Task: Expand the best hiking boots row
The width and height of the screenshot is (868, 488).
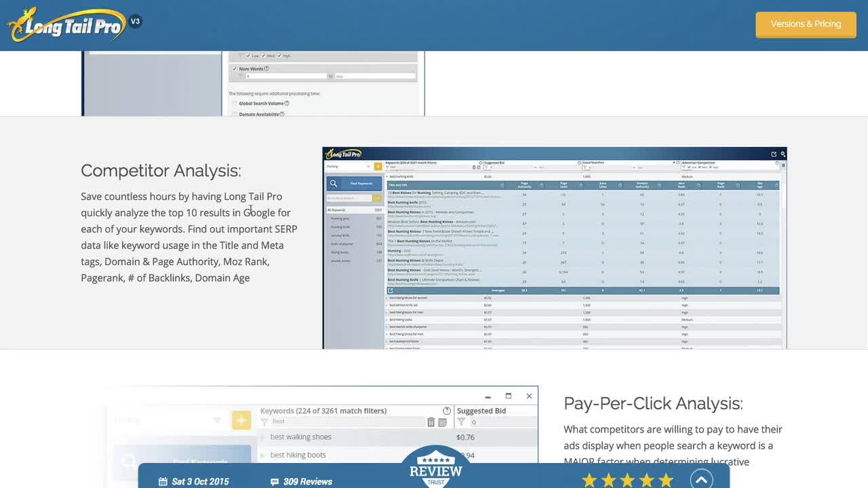Action: (263, 455)
